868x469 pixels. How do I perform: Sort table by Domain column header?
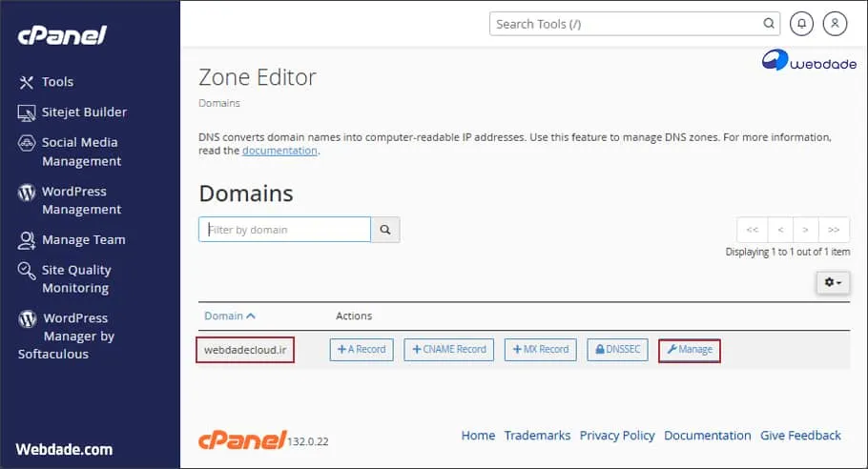(x=229, y=316)
